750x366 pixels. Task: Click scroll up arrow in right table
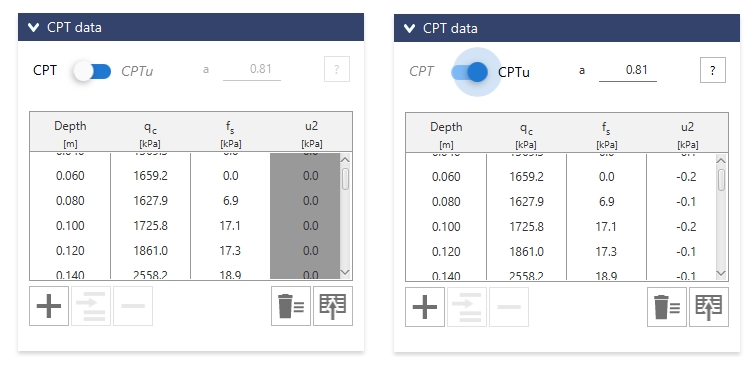(722, 161)
